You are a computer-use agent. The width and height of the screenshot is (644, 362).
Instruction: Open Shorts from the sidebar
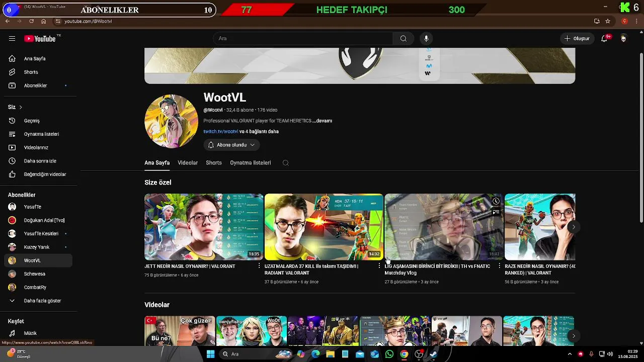tap(39, 72)
